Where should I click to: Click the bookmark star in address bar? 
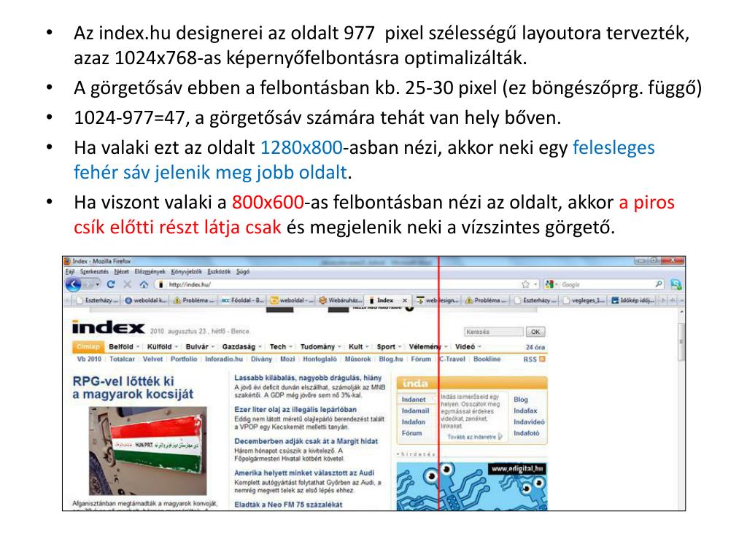tap(525, 284)
